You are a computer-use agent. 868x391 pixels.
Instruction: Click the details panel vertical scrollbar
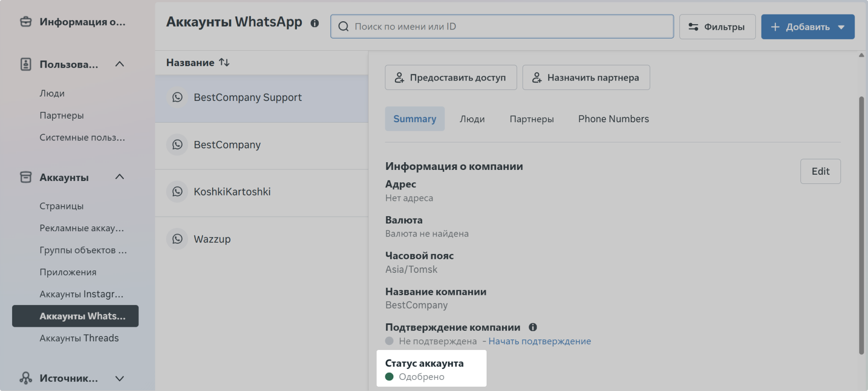pyautogui.click(x=861, y=225)
